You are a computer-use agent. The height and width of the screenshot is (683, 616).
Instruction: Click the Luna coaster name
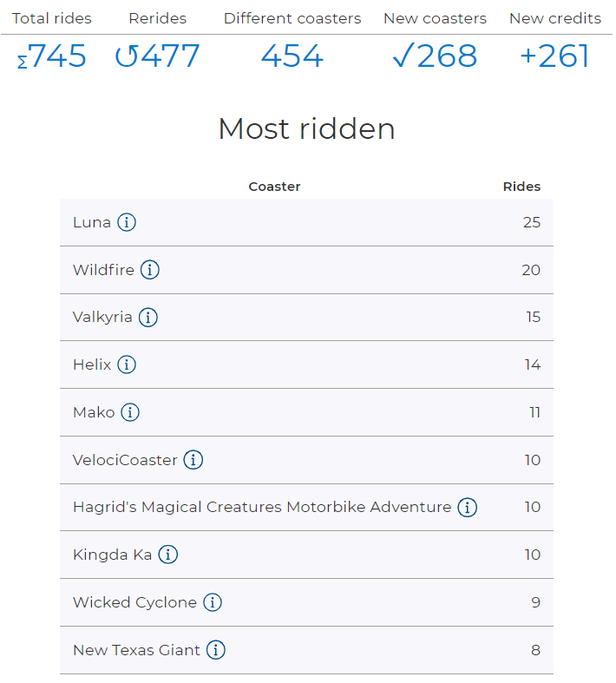click(x=92, y=222)
